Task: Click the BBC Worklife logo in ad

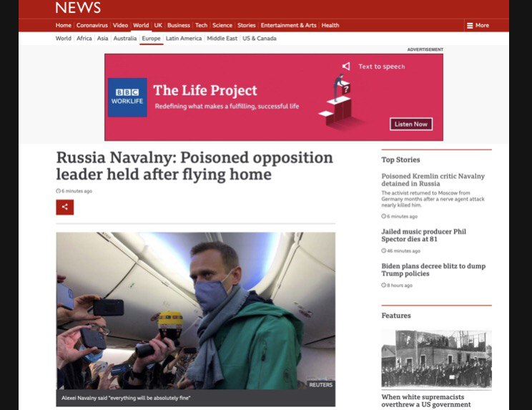Action: [127, 97]
